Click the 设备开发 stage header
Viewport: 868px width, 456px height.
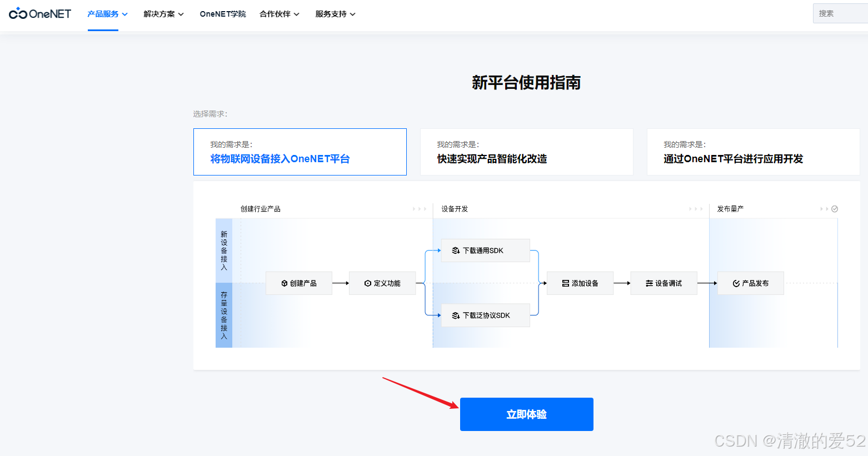pos(455,209)
